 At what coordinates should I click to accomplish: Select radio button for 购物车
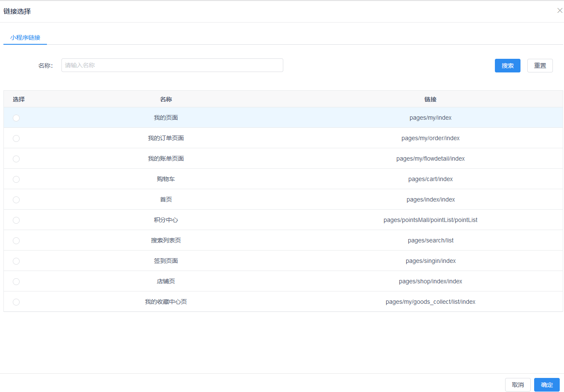pos(16,179)
